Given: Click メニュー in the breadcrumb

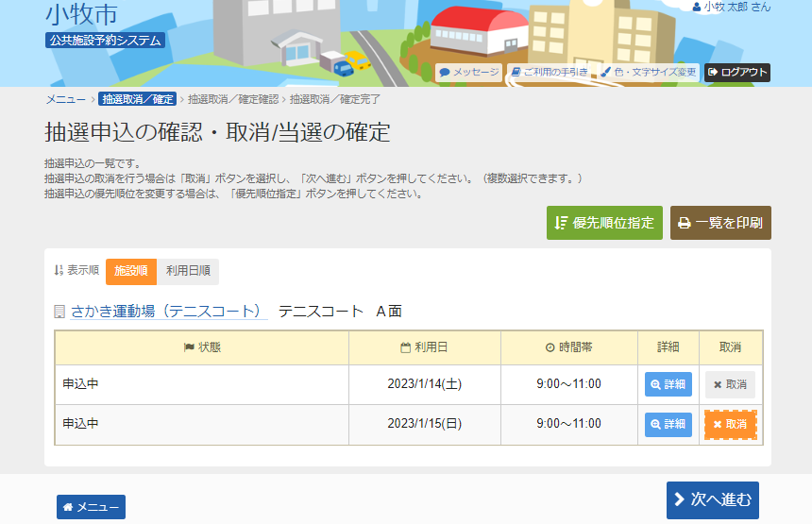Looking at the screenshot, I should click(65, 99).
